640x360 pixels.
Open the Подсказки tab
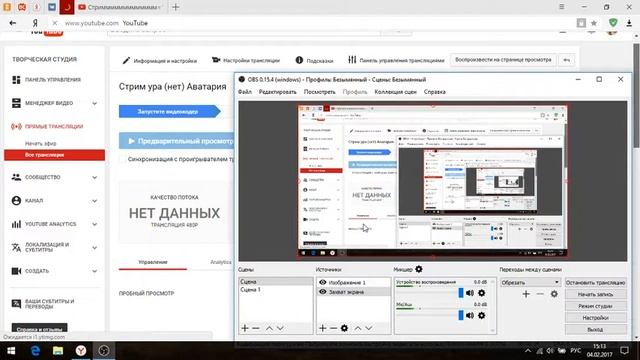pyautogui.click(x=314, y=60)
